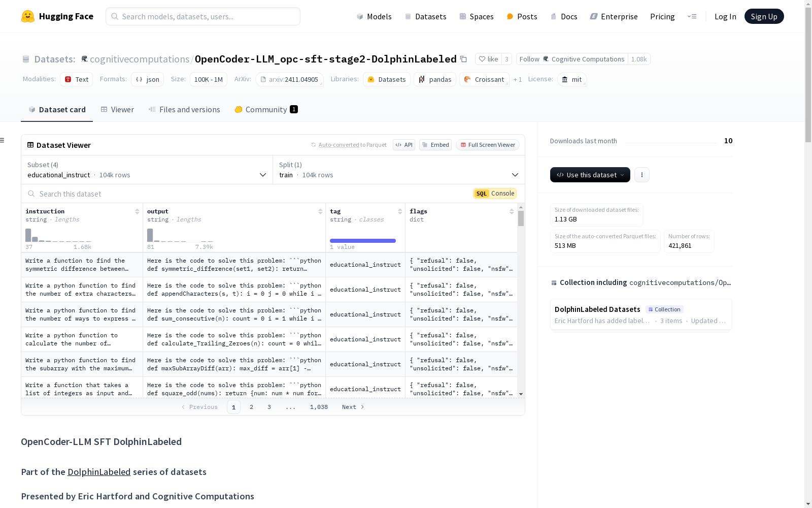This screenshot has height=508, width=812.
Task: Open the json format tag
Action: click(147, 79)
